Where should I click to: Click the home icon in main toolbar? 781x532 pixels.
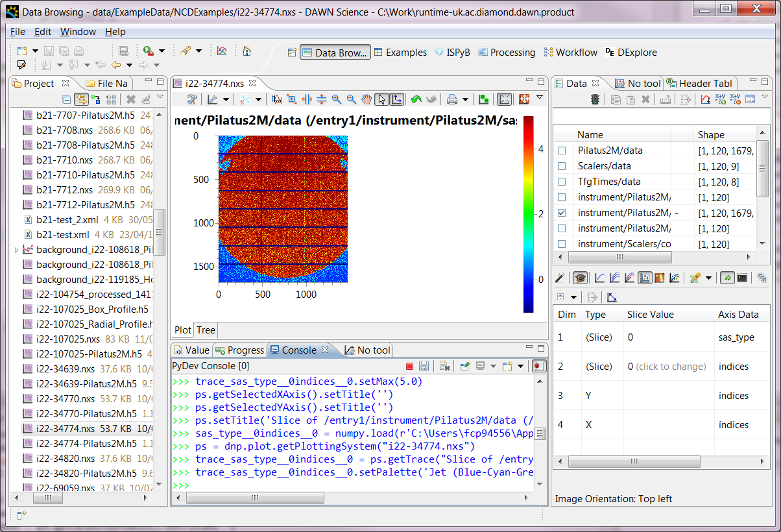point(246,51)
